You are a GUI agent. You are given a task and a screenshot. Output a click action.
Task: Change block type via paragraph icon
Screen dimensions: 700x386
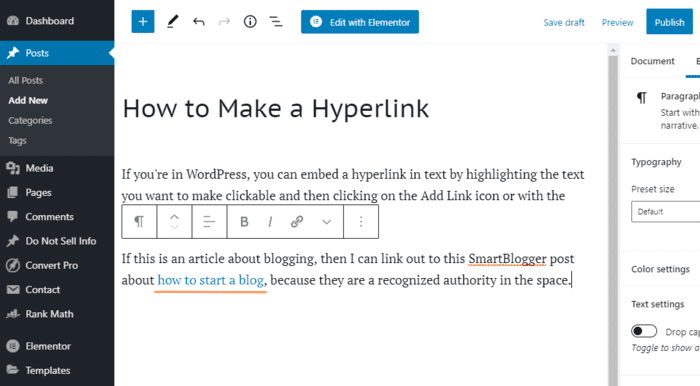click(139, 222)
